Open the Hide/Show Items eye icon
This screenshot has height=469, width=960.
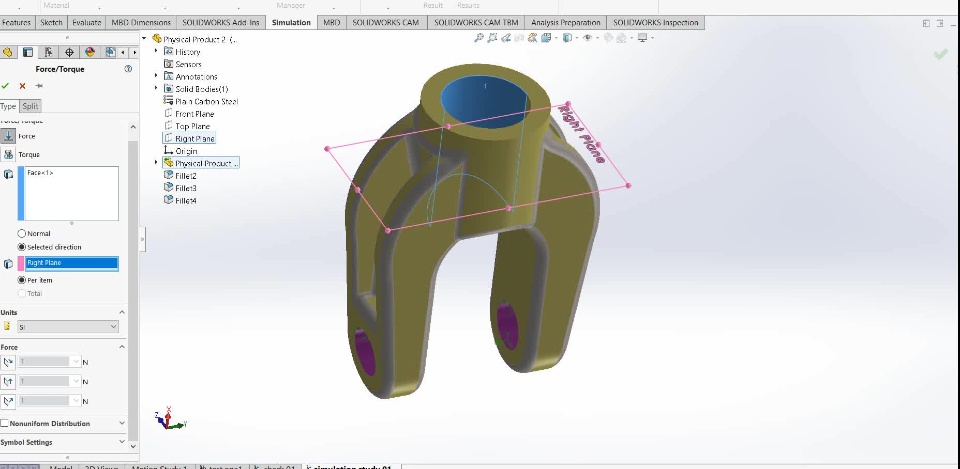[587, 38]
